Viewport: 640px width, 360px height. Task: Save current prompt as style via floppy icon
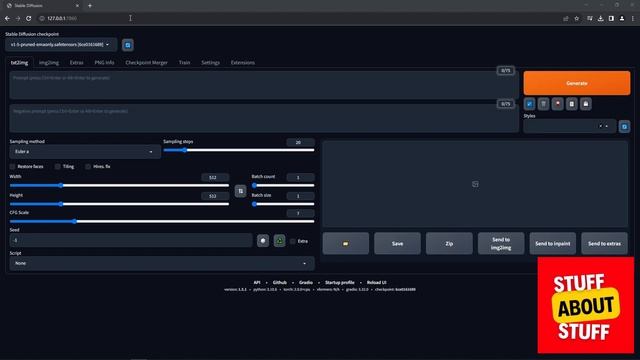pyautogui.click(x=586, y=104)
